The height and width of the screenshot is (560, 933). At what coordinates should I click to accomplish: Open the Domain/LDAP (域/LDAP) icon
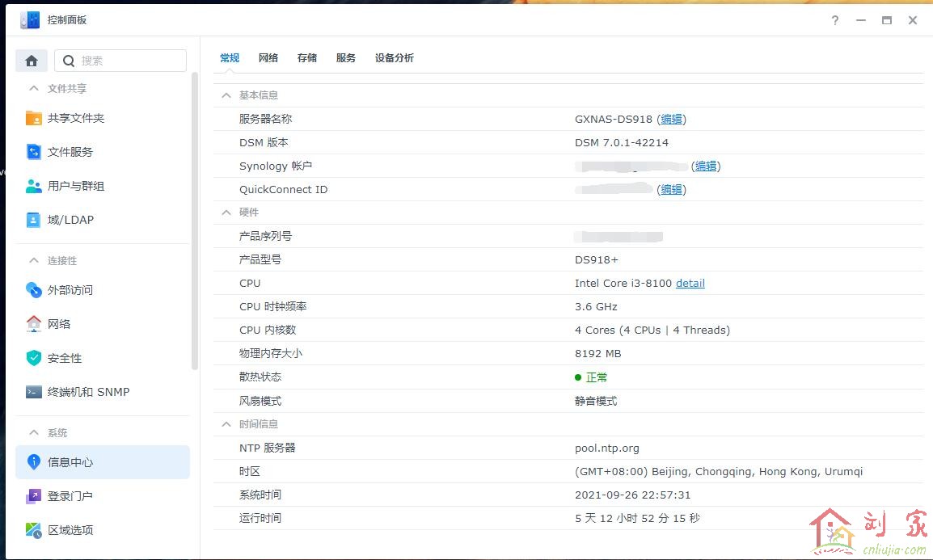click(33, 220)
